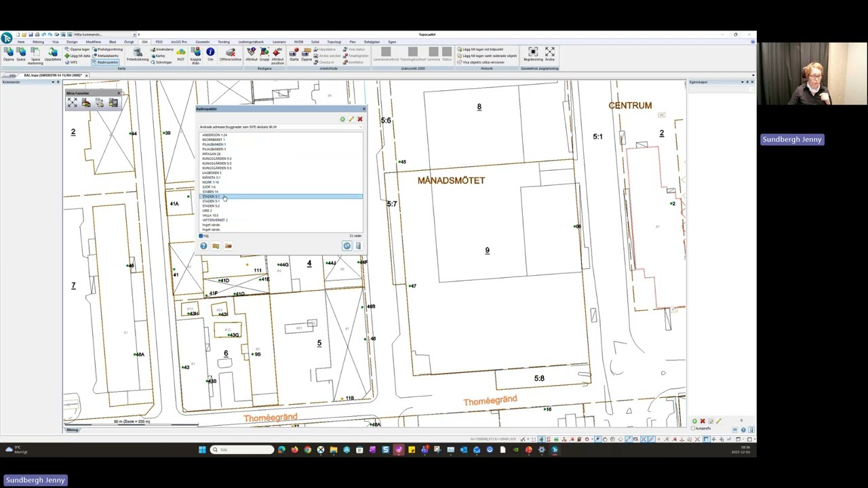Click Sökningar button
The image size is (868, 488).
tap(162, 62)
